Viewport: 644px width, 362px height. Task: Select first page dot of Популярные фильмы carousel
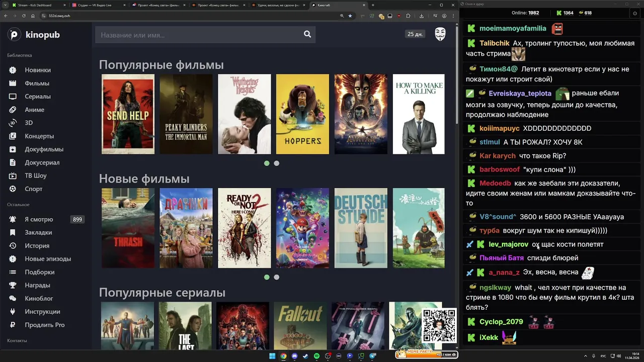(267, 163)
